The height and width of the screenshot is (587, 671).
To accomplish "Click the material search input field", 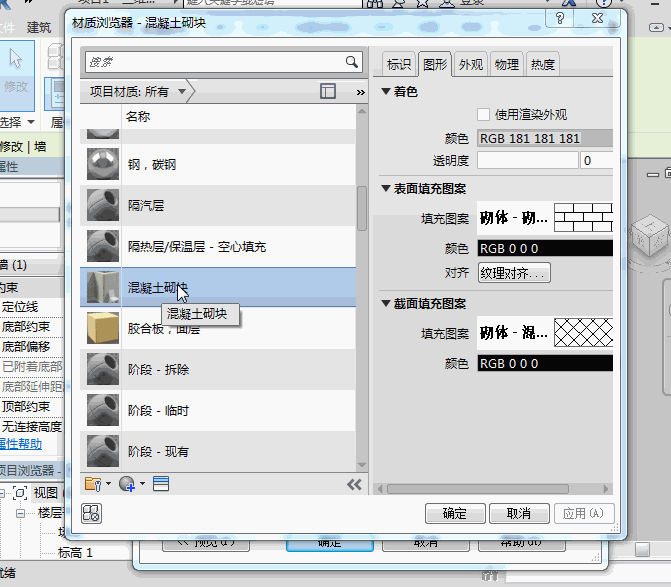I will click(214, 62).
